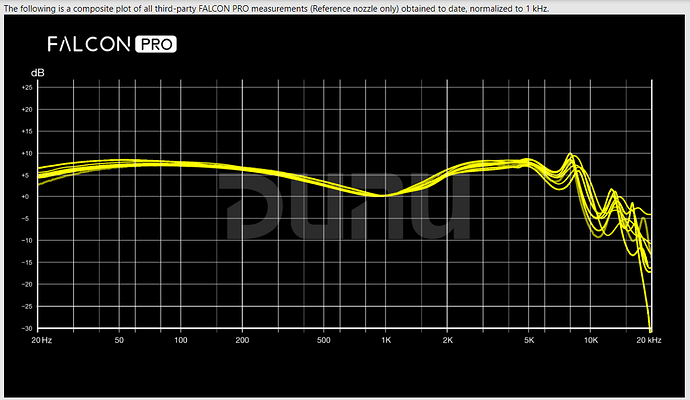
Task: Click the 20 Hz frequency label
Action: click(42, 340)
